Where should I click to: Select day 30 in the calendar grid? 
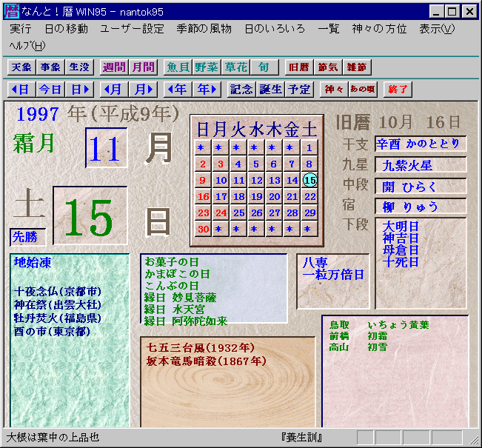click(203, 229)
